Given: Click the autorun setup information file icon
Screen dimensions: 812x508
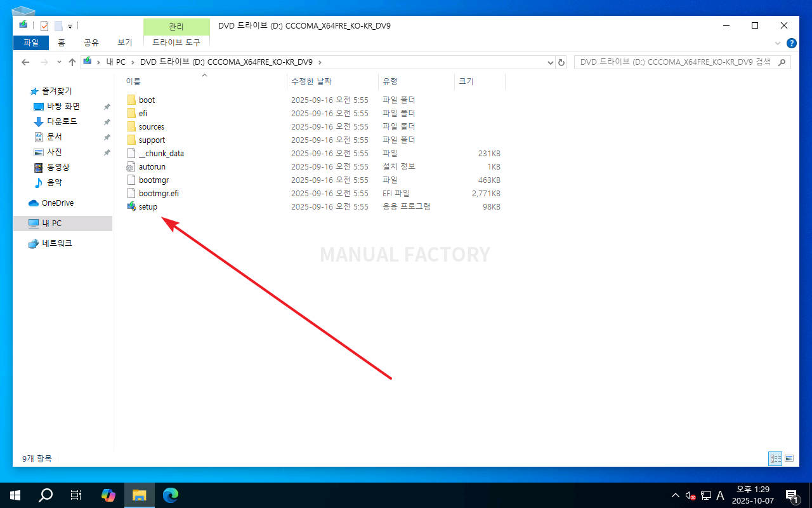Looking at the screenshot, I should pos(131,167).
